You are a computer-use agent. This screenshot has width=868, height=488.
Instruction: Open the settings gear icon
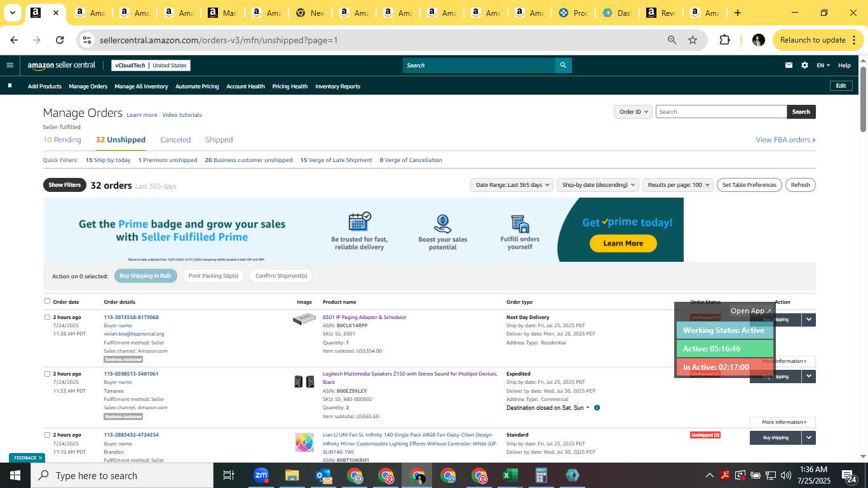point(804,65)
